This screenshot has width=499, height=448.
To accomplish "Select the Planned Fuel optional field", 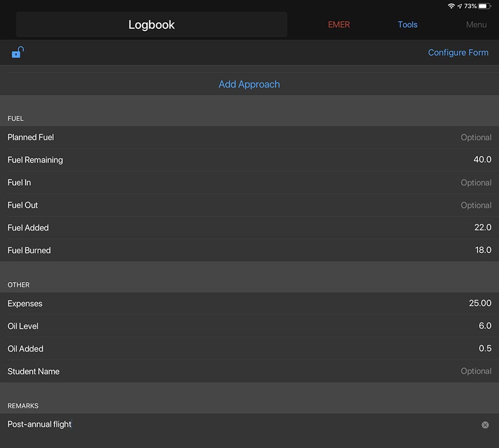I will click(476, 138).
